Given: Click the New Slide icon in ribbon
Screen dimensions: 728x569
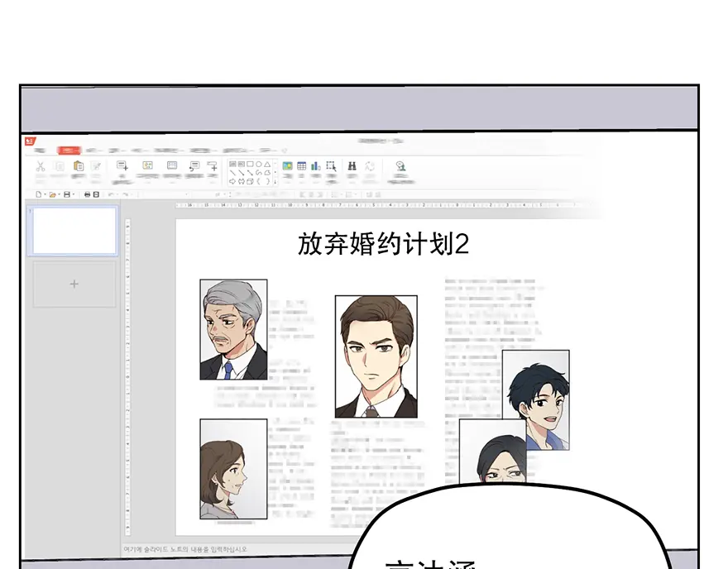Looking at the screenshot, I should [122, 166].
